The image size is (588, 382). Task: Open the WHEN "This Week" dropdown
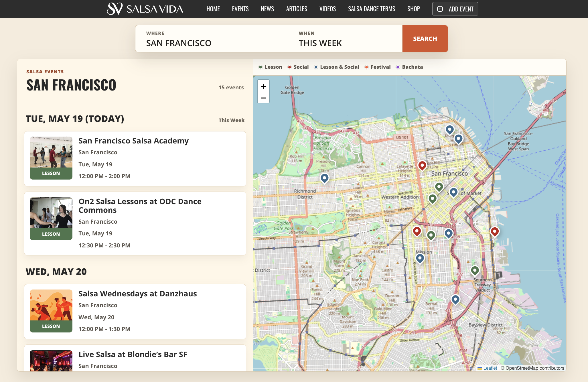[345, 39]
